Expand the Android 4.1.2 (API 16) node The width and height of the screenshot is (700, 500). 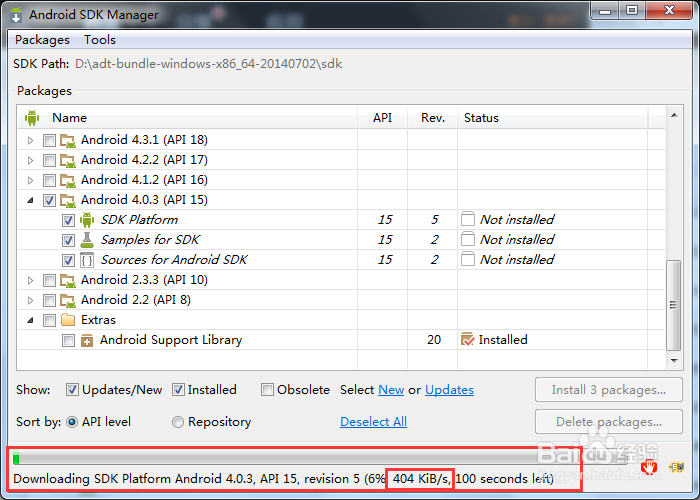pyautogui.click(x=30, y=181)
